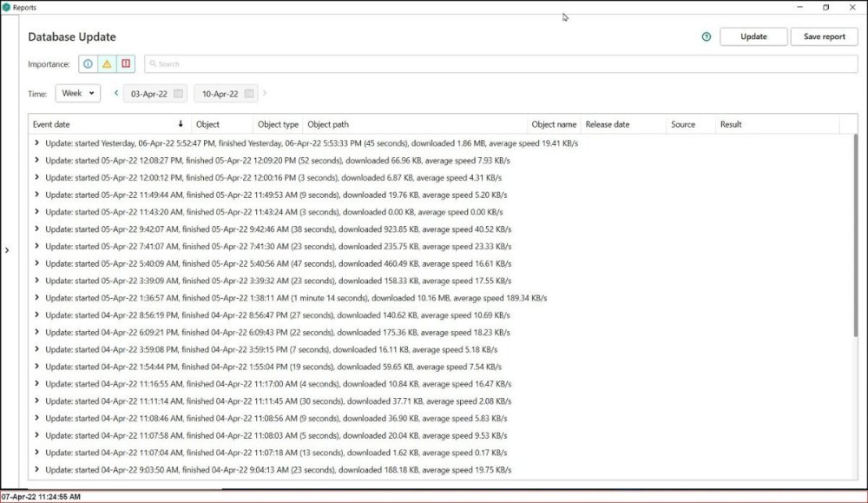Toggle the critical events importance filter
This screenshot has width=868, height=503.
click(x=126, y=63)
